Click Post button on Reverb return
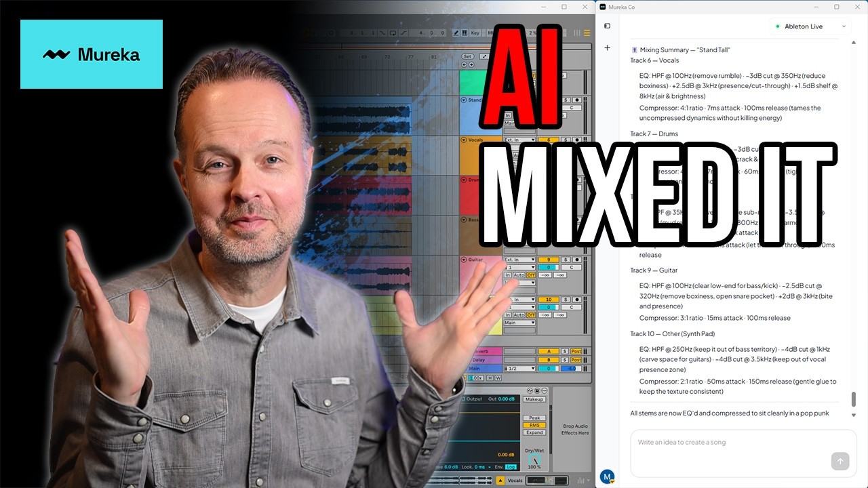This screenshot has width=868, height=488. click(576, 351)
